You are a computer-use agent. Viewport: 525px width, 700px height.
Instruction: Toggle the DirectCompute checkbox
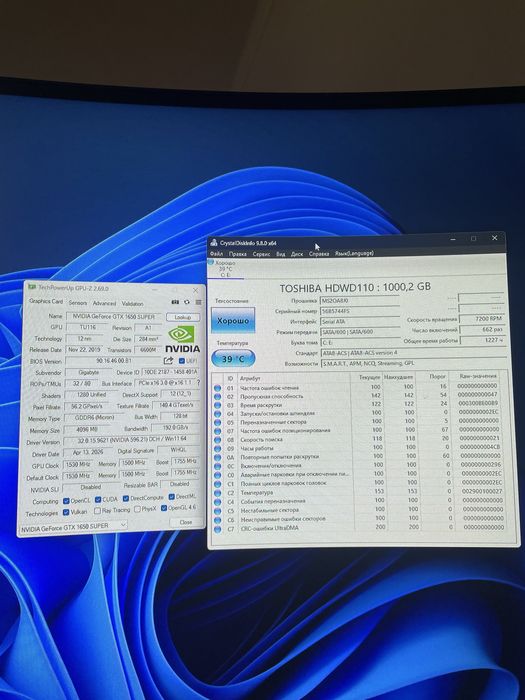[126, 499]
